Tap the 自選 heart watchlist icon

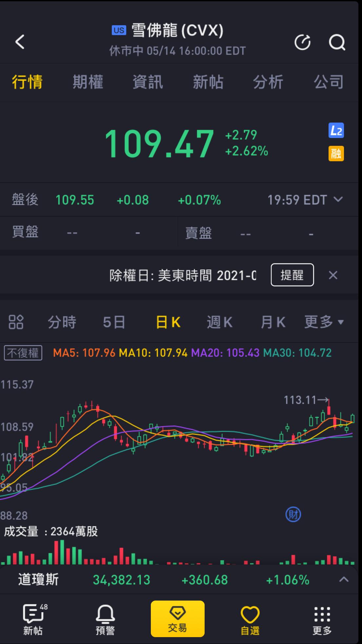pyautogui.click(x=250, y=619)
